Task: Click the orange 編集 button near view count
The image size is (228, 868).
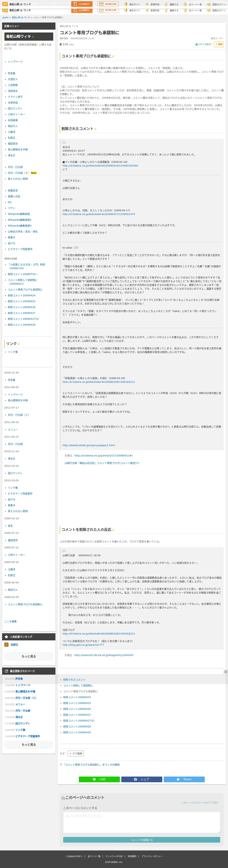Action: 219,44
